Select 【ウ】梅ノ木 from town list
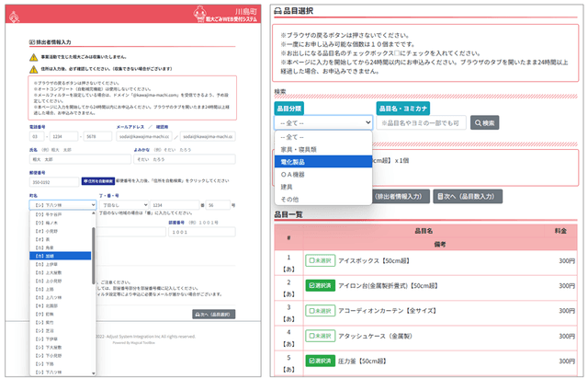 pos(61,223)
